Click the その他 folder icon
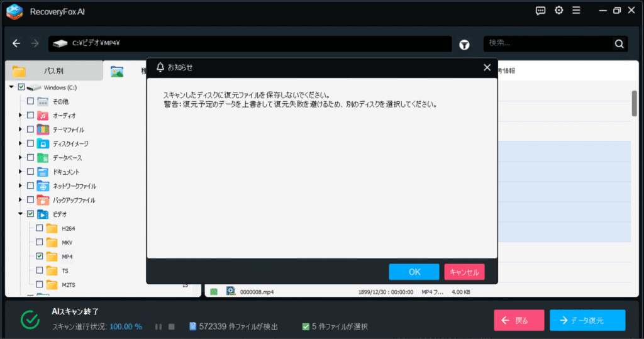This screenshot has height=339, width=644. click(43, 101)
